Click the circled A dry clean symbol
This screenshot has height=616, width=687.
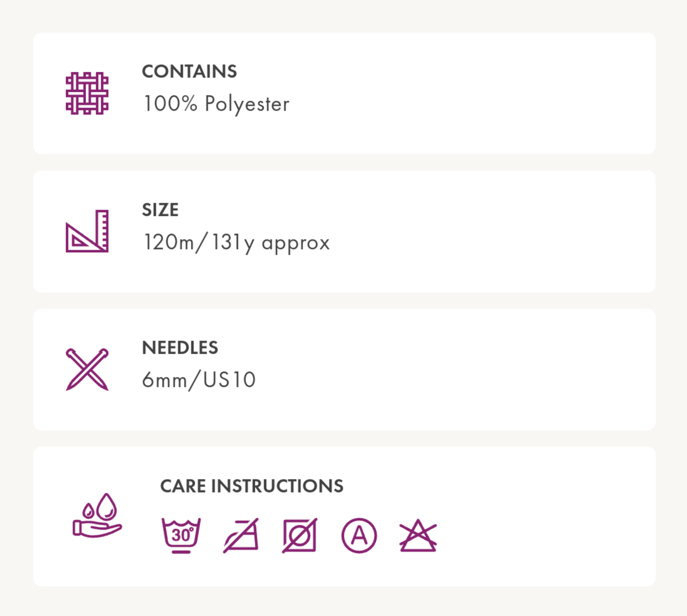[359, 536]
